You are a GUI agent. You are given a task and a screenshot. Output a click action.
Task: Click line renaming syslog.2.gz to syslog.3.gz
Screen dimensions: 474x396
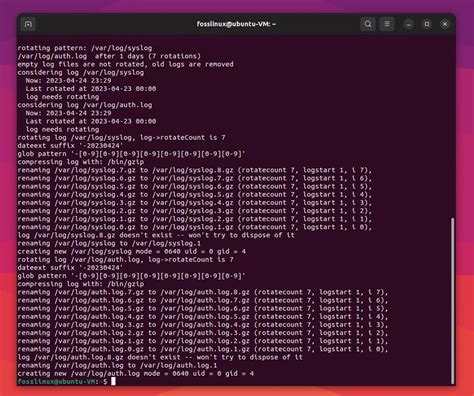[195, 211]
